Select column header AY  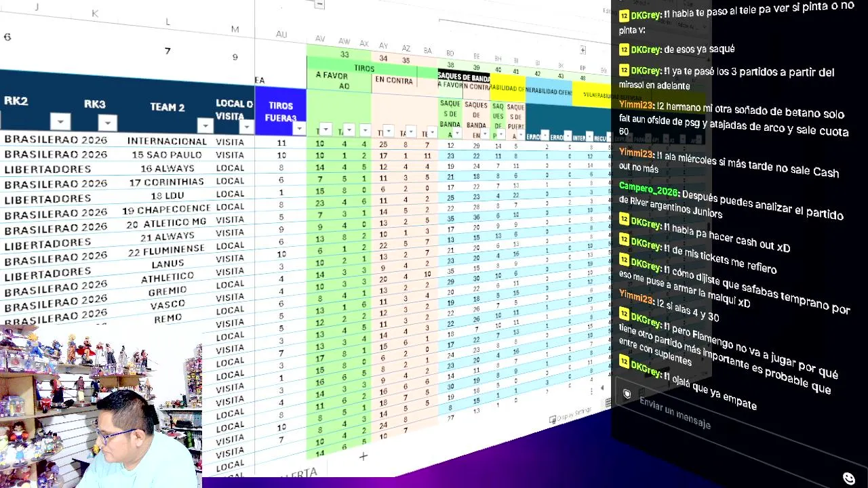pyautogui.click(x=383, y=45)
